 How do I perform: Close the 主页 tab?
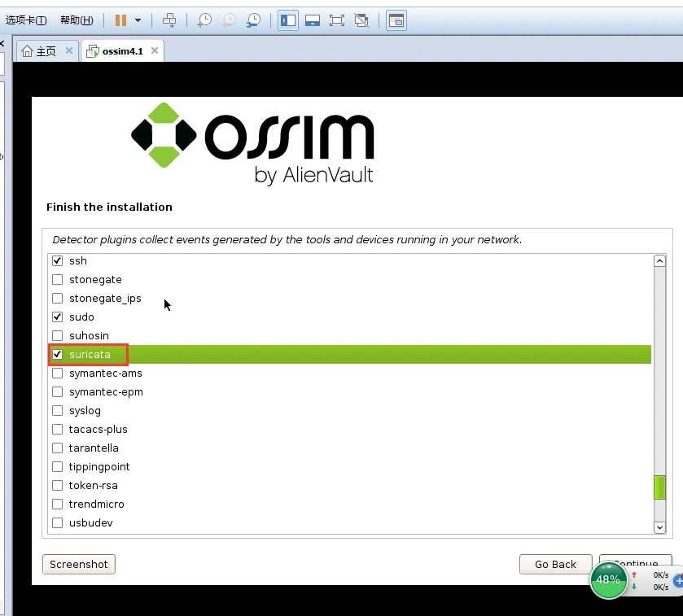click(69, 50)
